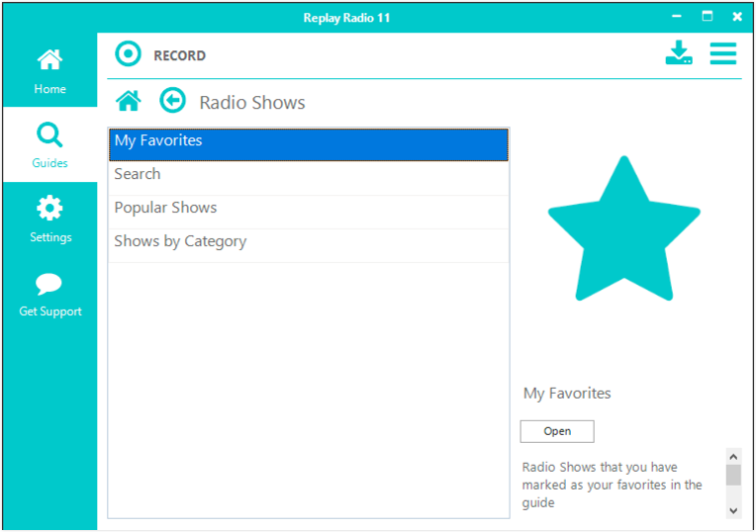
Task: Open Get Support speech bubble
Action: tap(48, 284)
